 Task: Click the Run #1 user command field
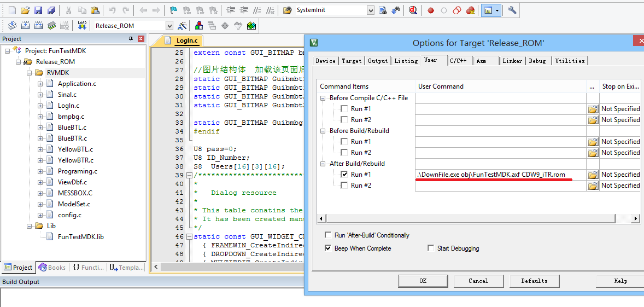coord(501,175)
